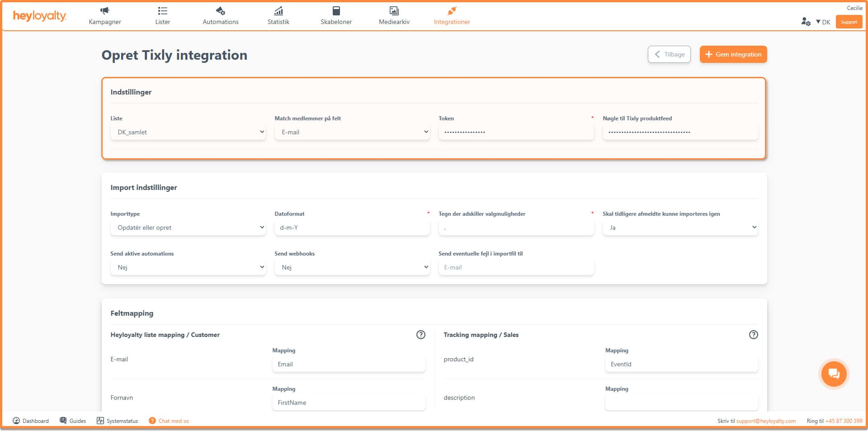Open the Mediearkiv image icon
Image resolution: width=868 pixels, height=431 pixels.
pos(394,11)
